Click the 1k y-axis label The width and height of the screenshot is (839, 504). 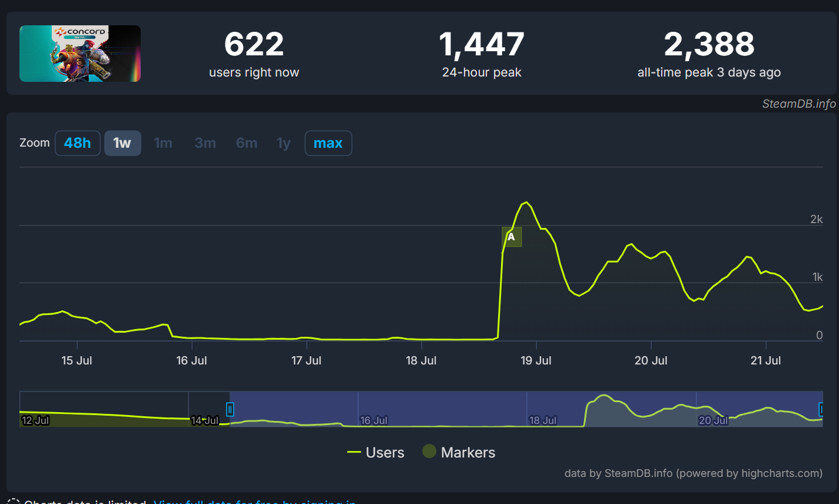pyautogui.click(x=817, y=277)
